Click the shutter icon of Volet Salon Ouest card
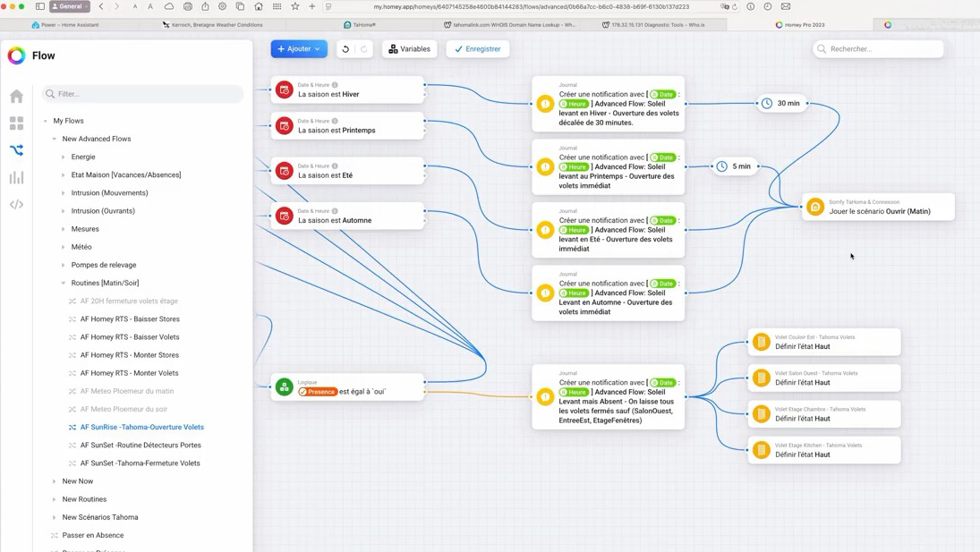Screen dimensions: 980x552 [x=762, y=378]
